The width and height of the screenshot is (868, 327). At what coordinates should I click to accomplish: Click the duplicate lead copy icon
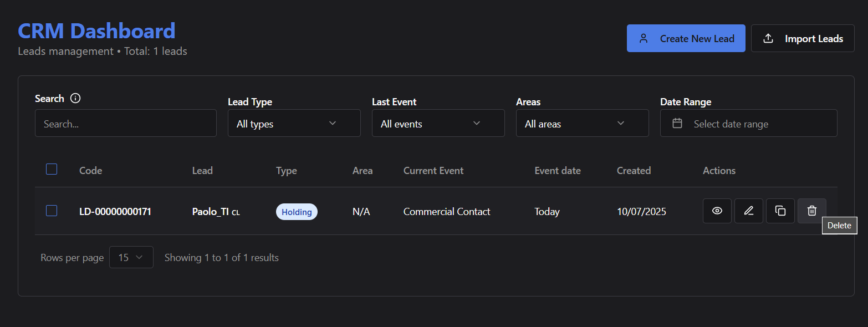pyautogui.click(x=780, y=211)
